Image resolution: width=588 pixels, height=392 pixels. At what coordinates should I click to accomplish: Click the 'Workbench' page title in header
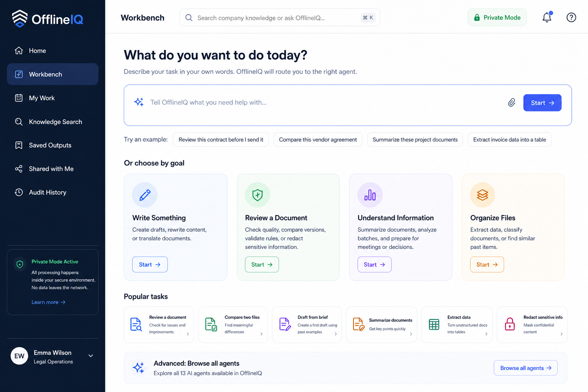click(x=142, y=18)
